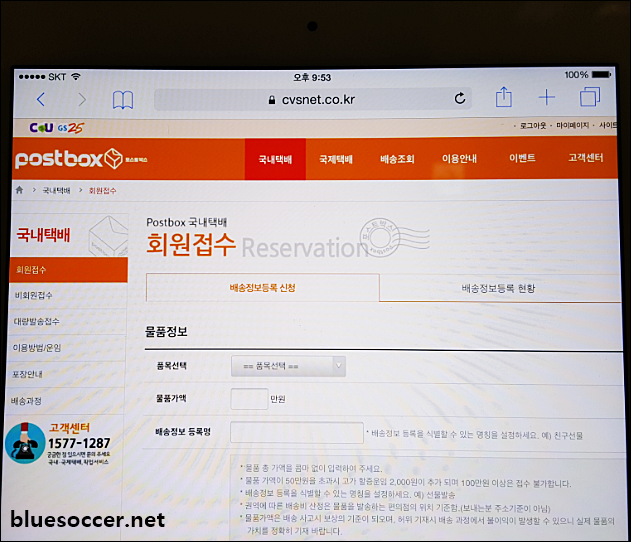Open the 국제택배 top menu
Image resolution: width=631 pixels, height=542 pixels.
tap(336, 159)
